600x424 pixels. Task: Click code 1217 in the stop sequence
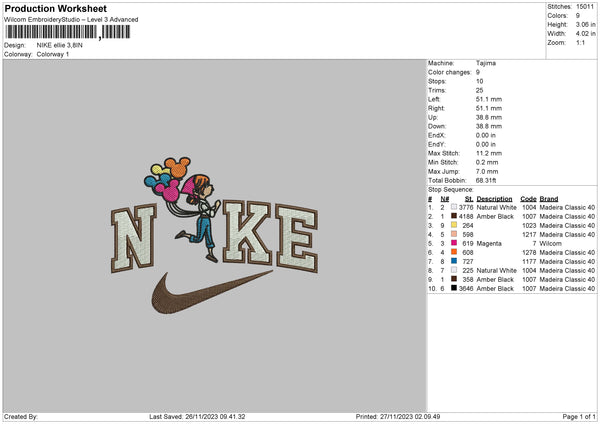click(529, 235)
